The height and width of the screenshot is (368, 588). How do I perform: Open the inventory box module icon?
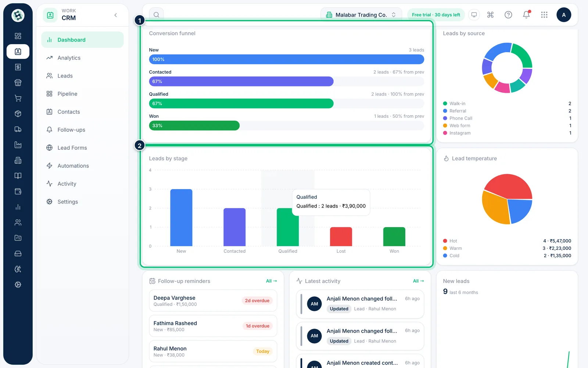point(18,114)
